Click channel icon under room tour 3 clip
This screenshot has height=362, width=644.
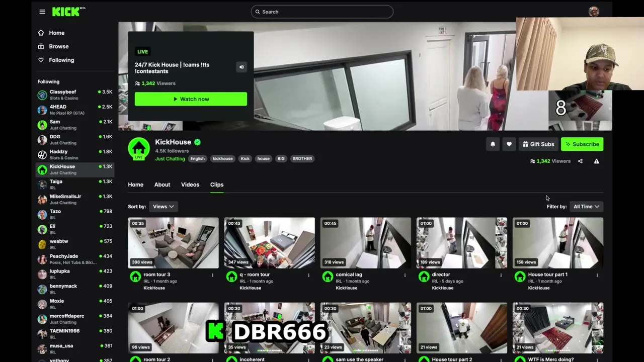(x=135, y=277)
